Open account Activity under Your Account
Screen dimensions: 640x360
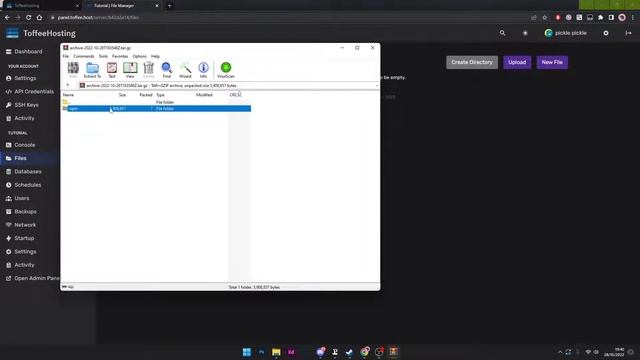pyautogui.click(x=20, y=118)
